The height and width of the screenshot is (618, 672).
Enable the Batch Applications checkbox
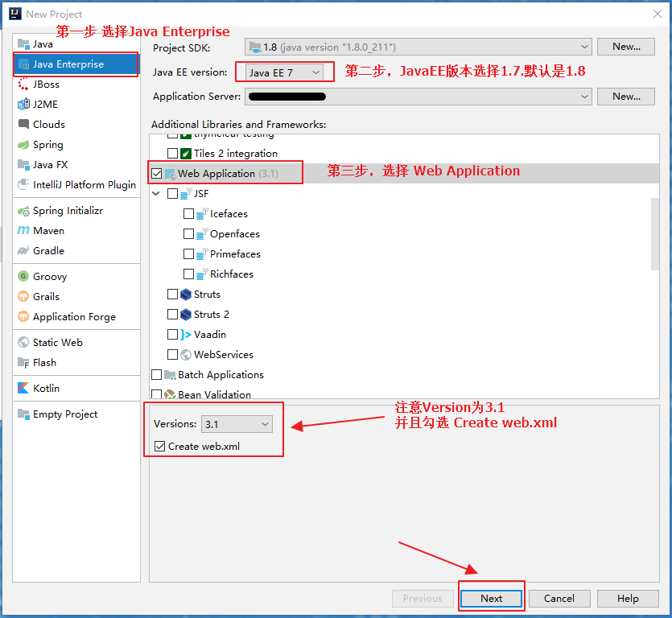(x=156, y=375)
